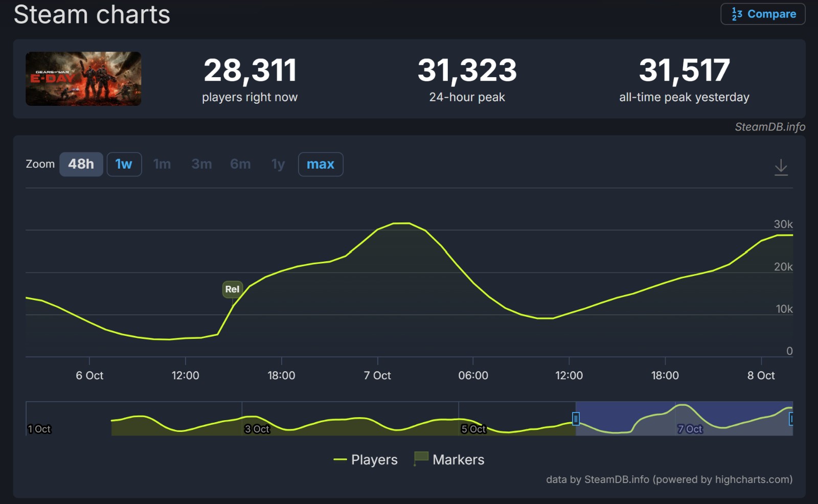
Task: Select the 1y zoom option
Action: 278,164
